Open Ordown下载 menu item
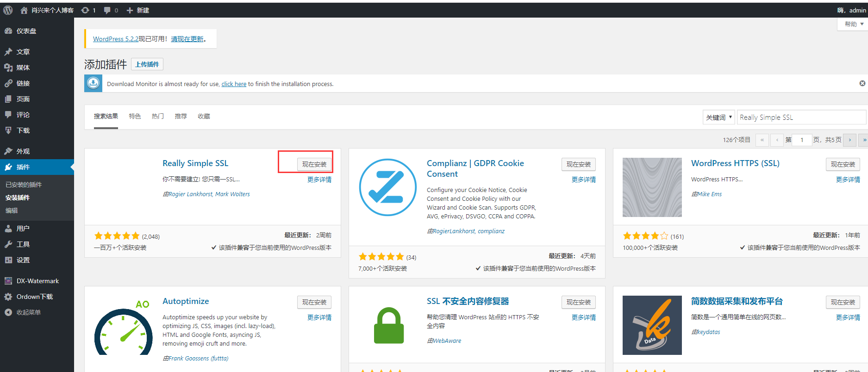 pyautogui.click(x=37, y=297)
